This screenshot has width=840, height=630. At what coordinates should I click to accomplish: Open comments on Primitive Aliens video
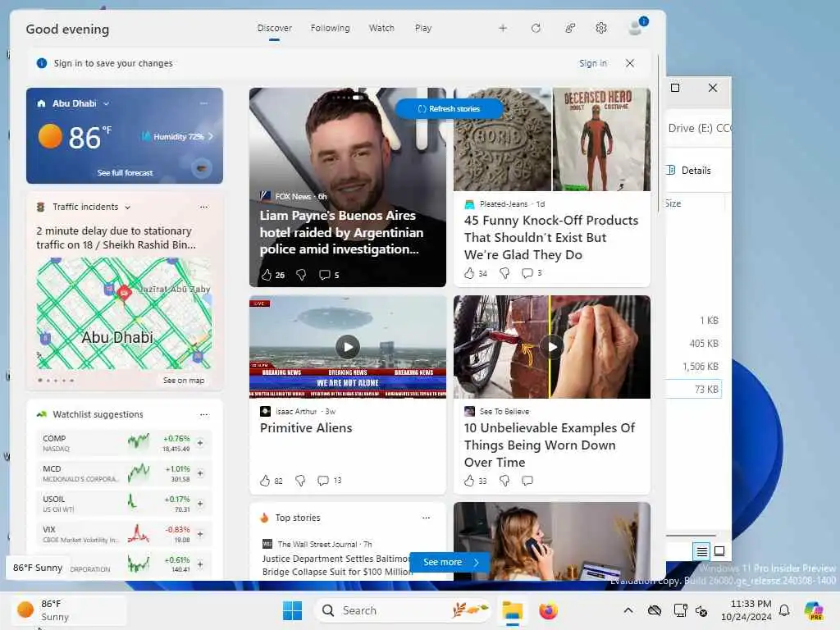pos(323,481)
